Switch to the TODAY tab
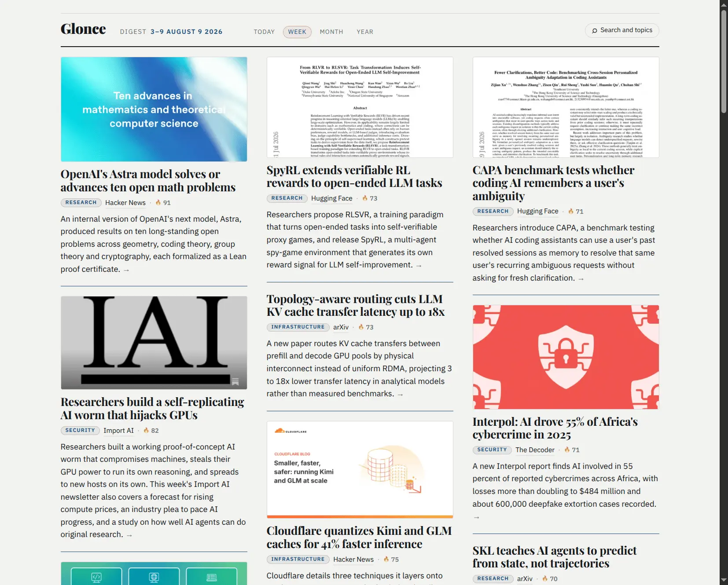Viewport: 728px width, 585px height. point(264,32)
